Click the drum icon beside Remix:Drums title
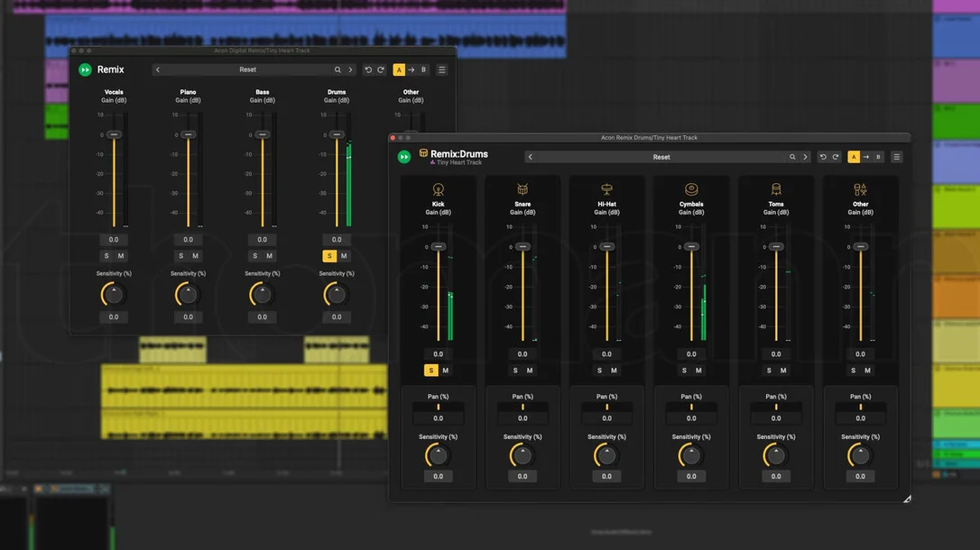 (x=423, y=152)
